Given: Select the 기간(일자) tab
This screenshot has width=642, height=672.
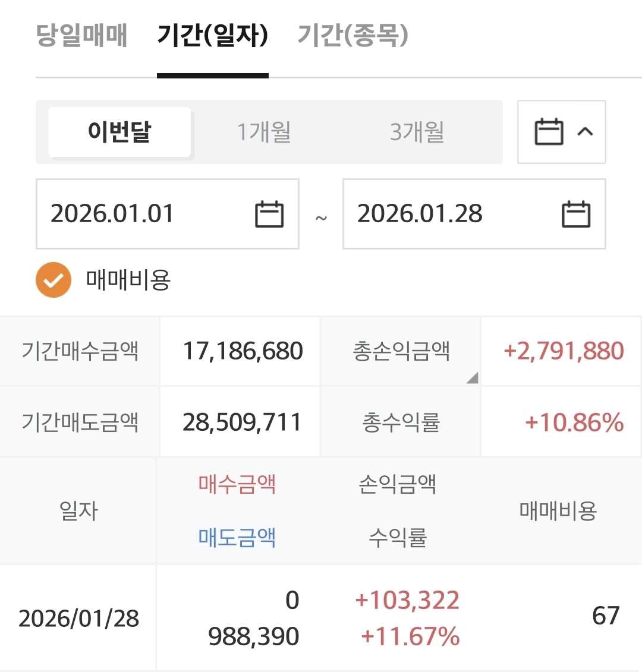Looking at the screenshot, I should point(212,36).
